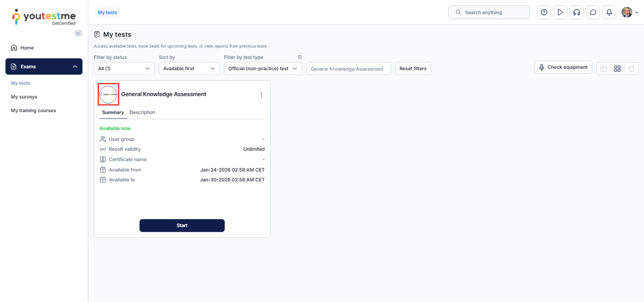This screenshot has width=644, height=302.
Task: Switch to table list view
Action: [603, 68]
